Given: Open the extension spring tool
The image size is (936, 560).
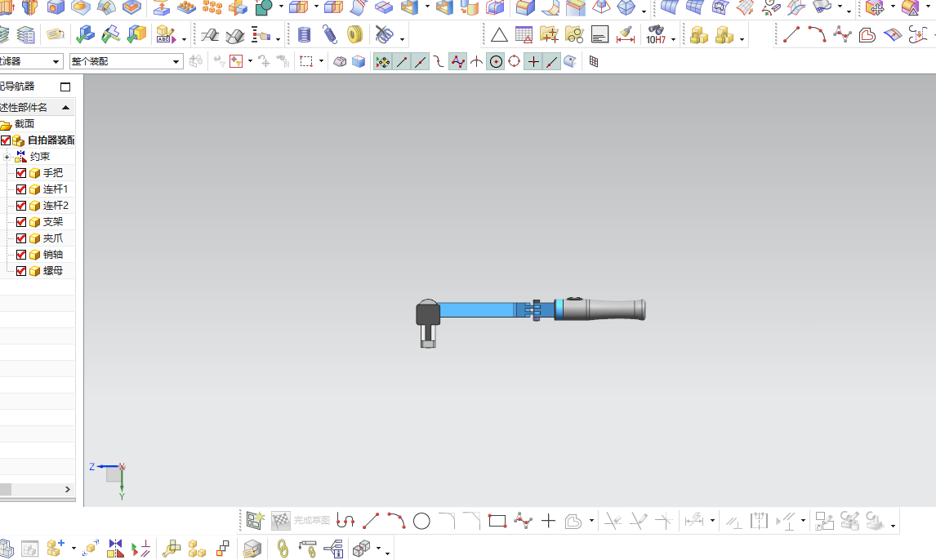Looking at the screenshot, I should click(x=329, y=35).
